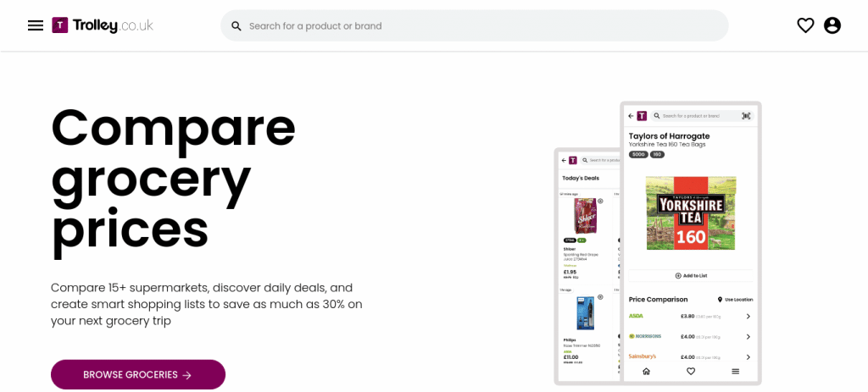
Task: Tap back arrow in Today's Deals phone
Action: click(564, 160)
